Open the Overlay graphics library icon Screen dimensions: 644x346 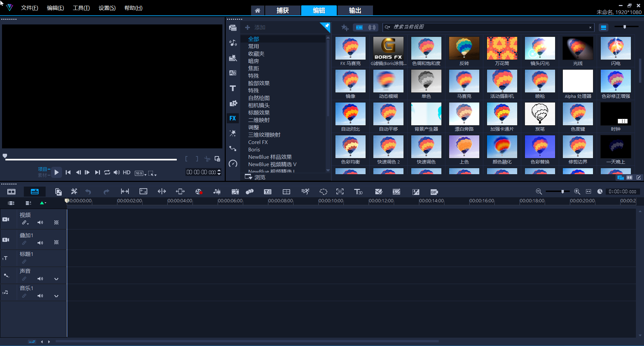[233, 103]
